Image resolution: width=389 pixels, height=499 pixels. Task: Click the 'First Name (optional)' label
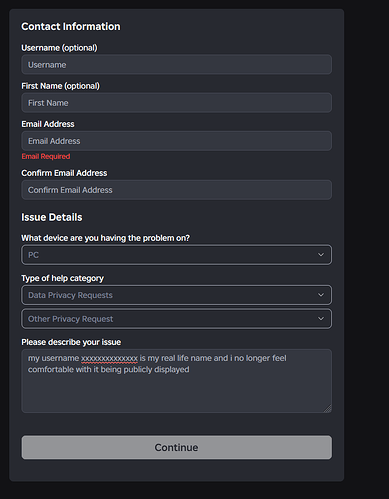tap(60, 86)
